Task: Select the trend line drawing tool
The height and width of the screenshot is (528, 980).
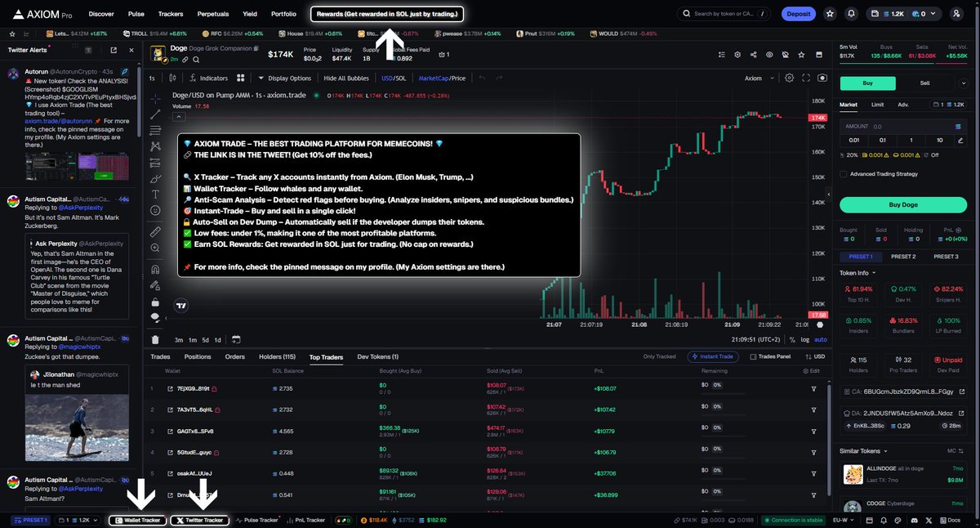Action: pos(155,113)
